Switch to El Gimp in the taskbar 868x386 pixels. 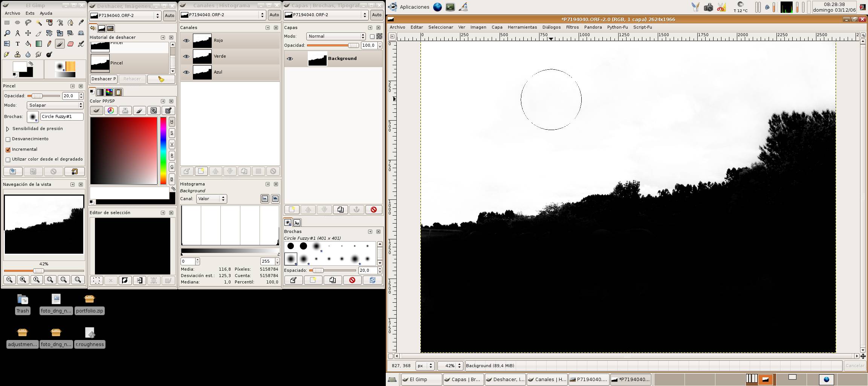pyautogui.click(x=422, y=380)
